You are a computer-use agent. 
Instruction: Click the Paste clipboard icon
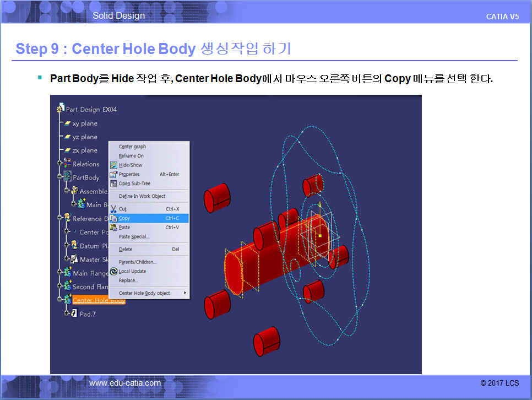coord(114,228)
